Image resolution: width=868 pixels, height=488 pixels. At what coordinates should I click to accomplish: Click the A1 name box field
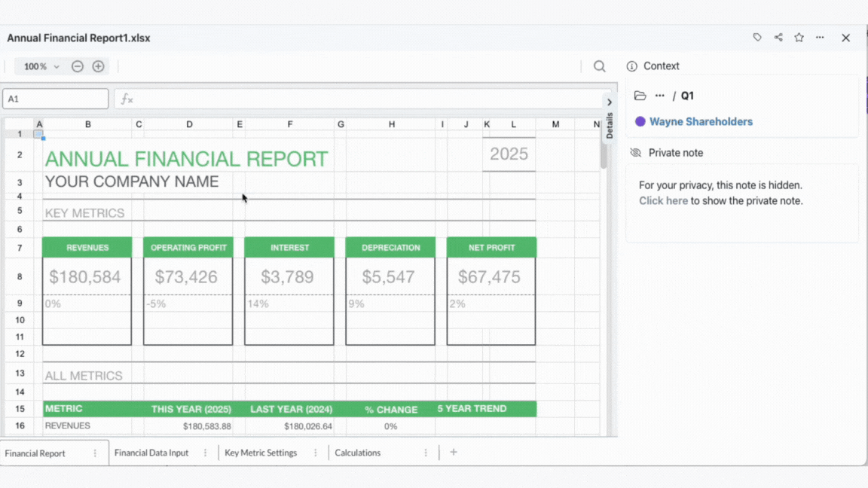coord(55,99)
